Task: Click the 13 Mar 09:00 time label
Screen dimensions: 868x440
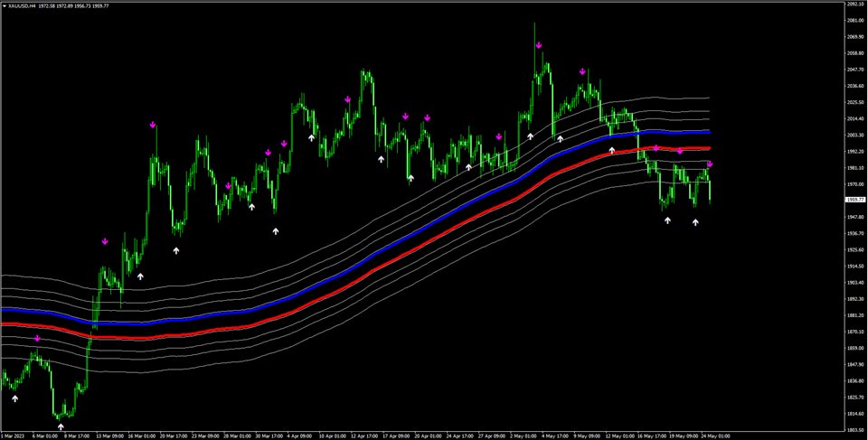Action: tap(108, 435)
